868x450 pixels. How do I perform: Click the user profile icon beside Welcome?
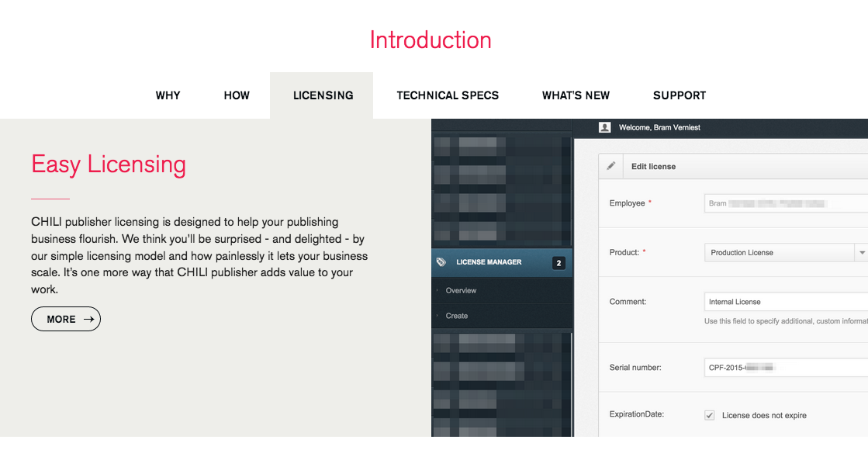pos(605,127)
